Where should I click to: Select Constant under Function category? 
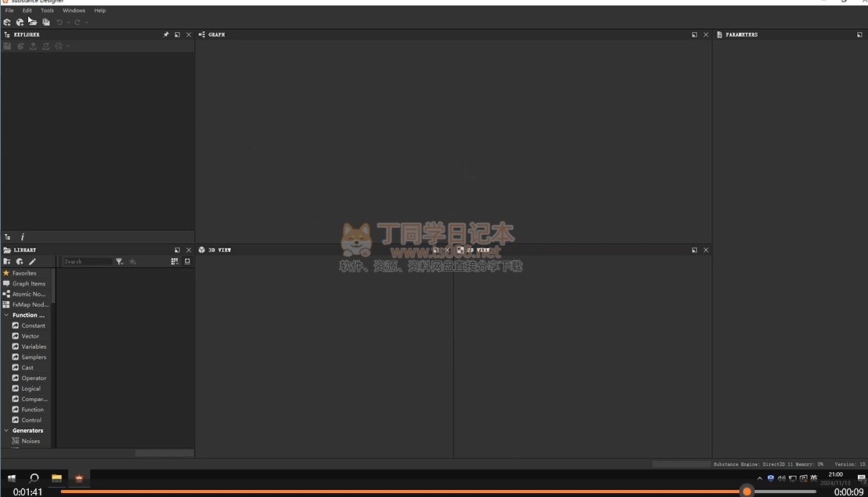point(30,325)
